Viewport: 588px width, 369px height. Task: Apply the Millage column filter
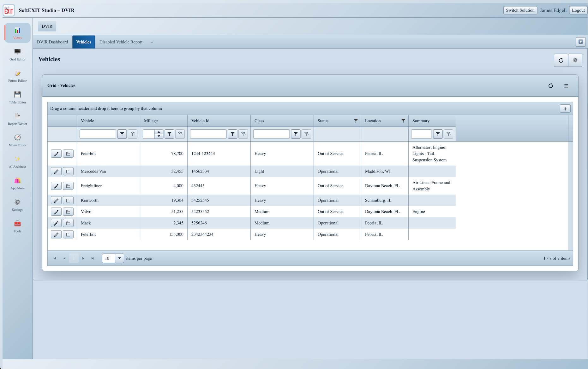pos(170,134)
